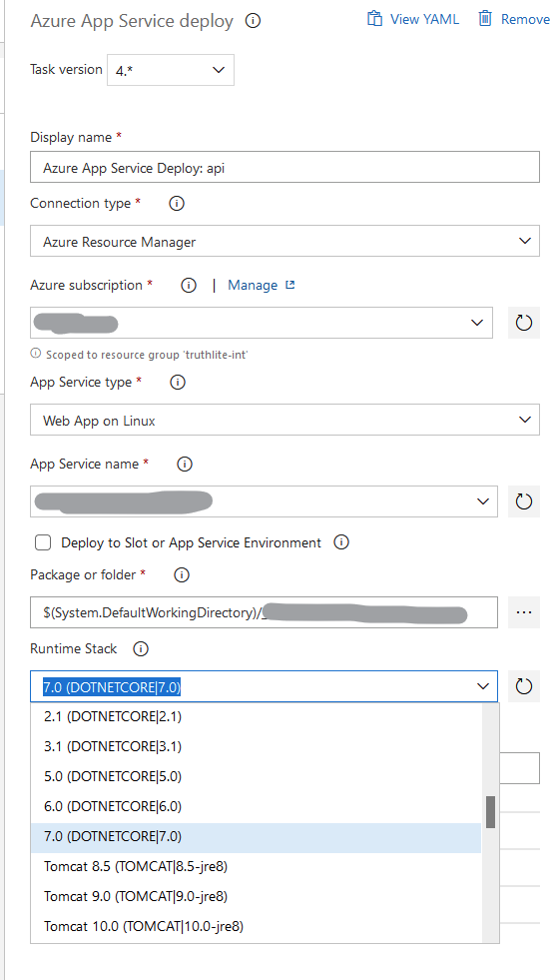Expand the Azure subscription dropdown

point(477,323)
